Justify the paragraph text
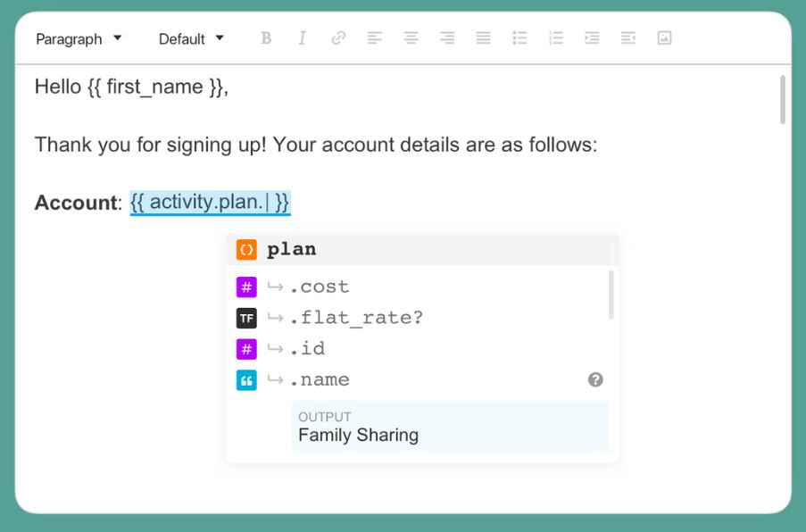Viewport: 806px width, 532px height. coord(483,38)
